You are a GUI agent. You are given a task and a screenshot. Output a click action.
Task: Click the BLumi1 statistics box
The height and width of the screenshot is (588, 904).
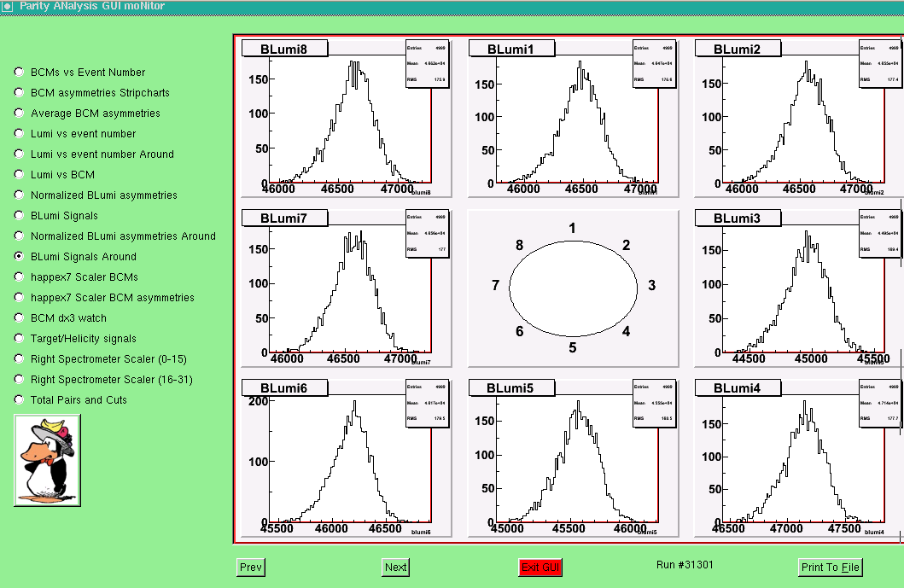click(x=655, y=64)
